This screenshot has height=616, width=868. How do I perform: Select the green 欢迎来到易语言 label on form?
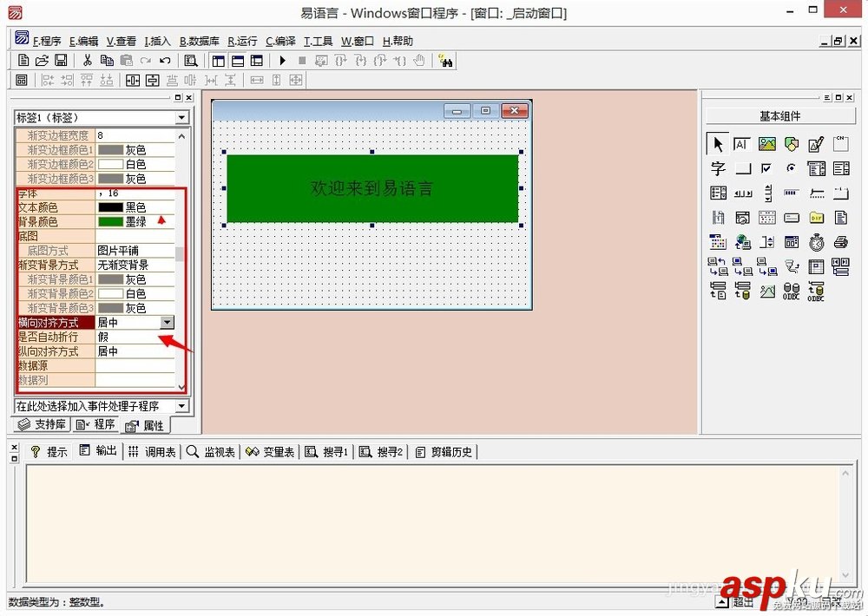[x=372, y=188]
